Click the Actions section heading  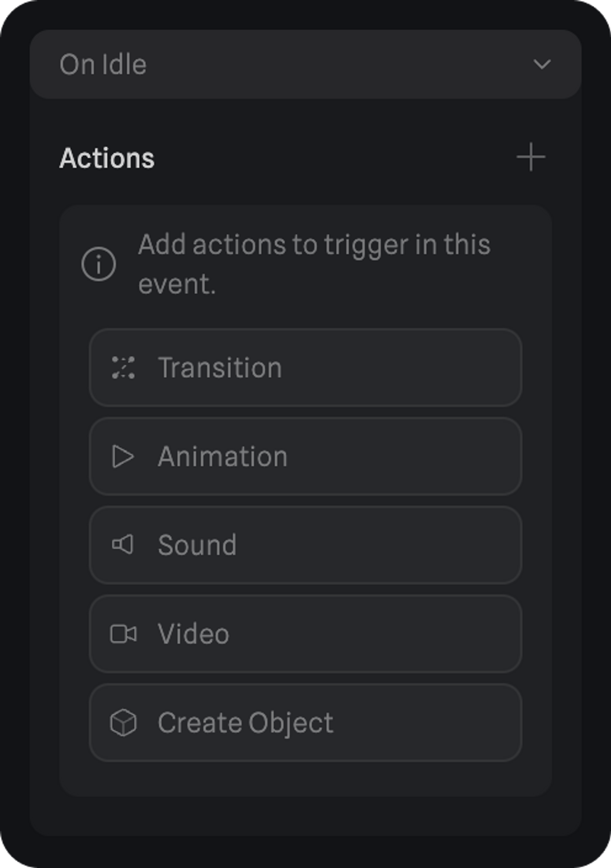point(107,158)
